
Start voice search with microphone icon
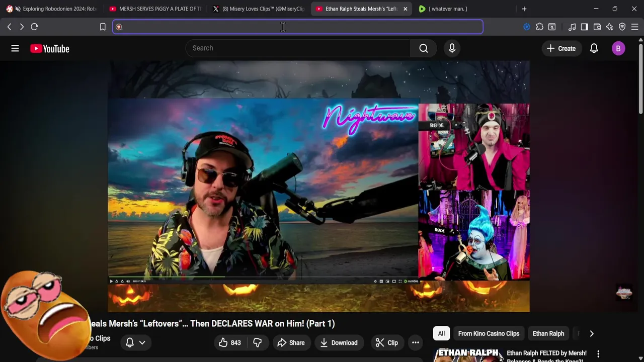452,48
